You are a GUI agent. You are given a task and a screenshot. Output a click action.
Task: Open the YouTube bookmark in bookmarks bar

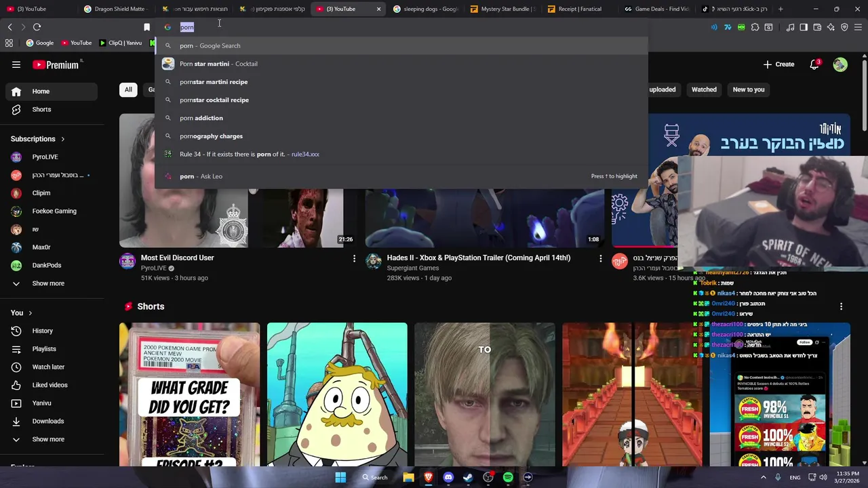tap(76, 43)
